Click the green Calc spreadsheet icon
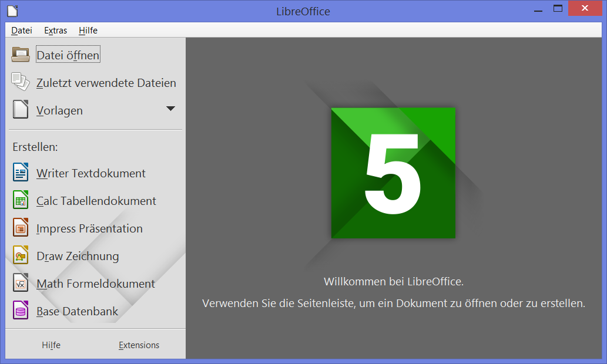Viewport: 607px width, 364px height. 21,201
